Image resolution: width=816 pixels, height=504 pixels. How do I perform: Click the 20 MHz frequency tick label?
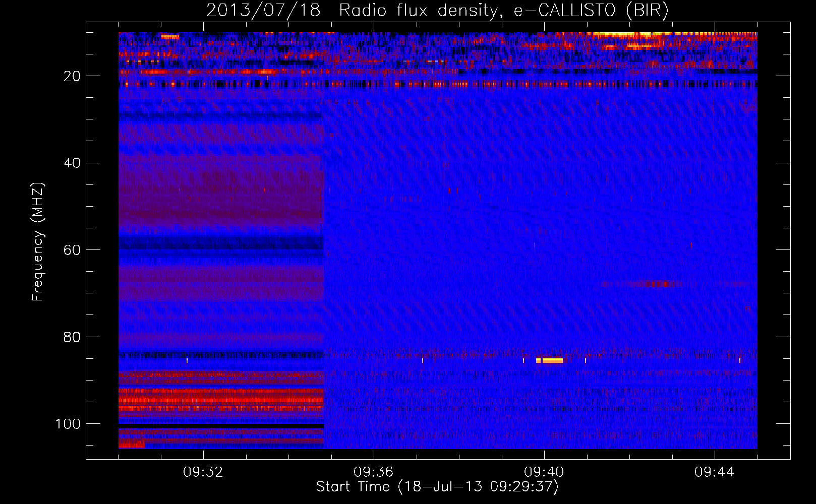pos(72,76)
